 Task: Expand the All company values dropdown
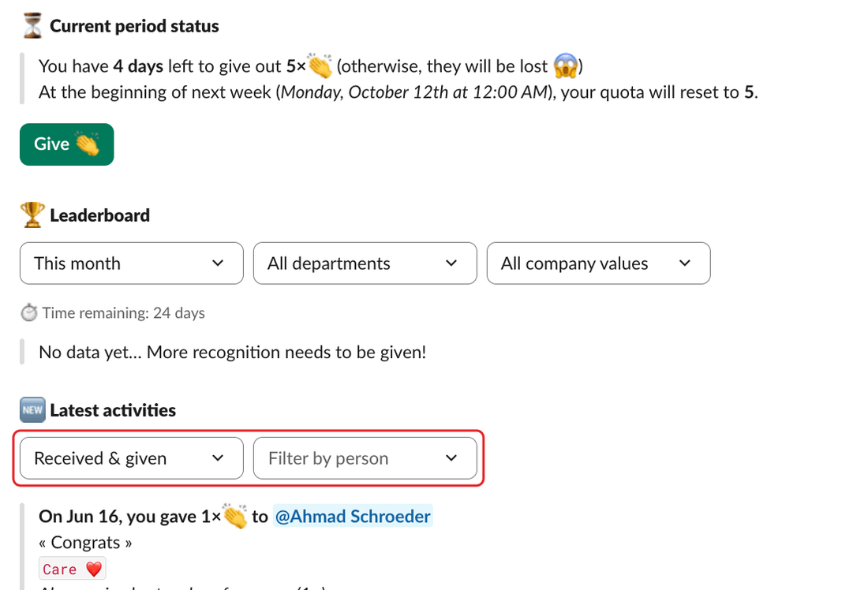tap(598, 263)
